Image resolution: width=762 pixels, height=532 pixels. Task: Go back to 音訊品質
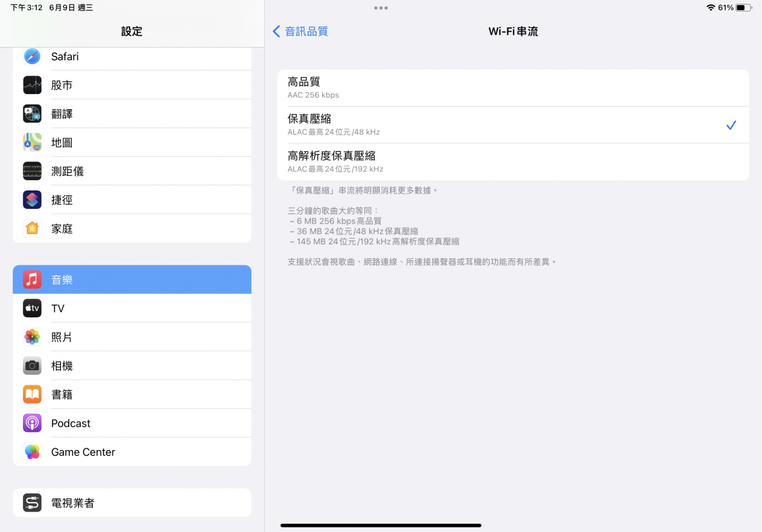click(300, 31)
